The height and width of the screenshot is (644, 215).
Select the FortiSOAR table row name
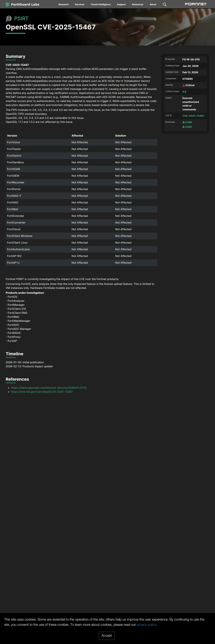tap(14, 169)
